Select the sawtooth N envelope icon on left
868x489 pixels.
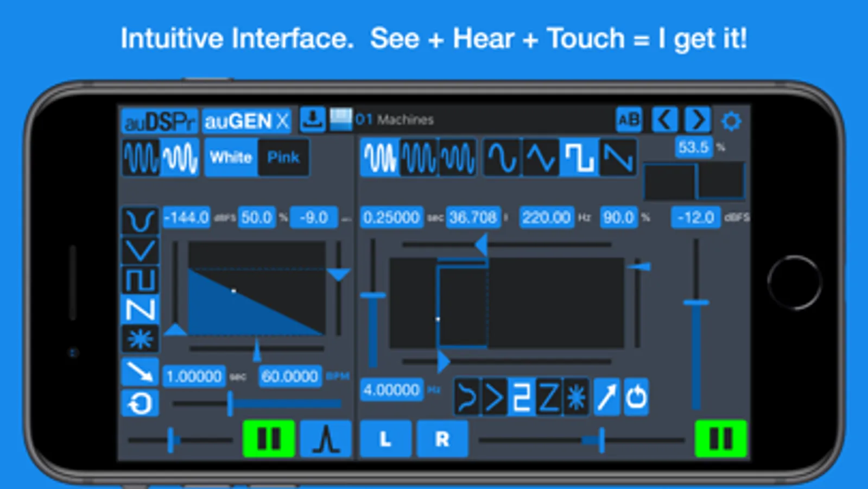(140, 310)
